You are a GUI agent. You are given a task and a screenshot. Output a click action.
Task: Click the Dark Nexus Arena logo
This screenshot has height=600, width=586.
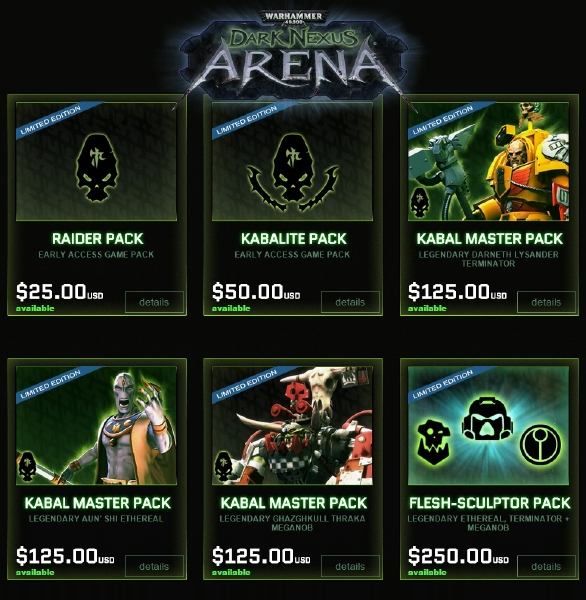click(293, 54)
